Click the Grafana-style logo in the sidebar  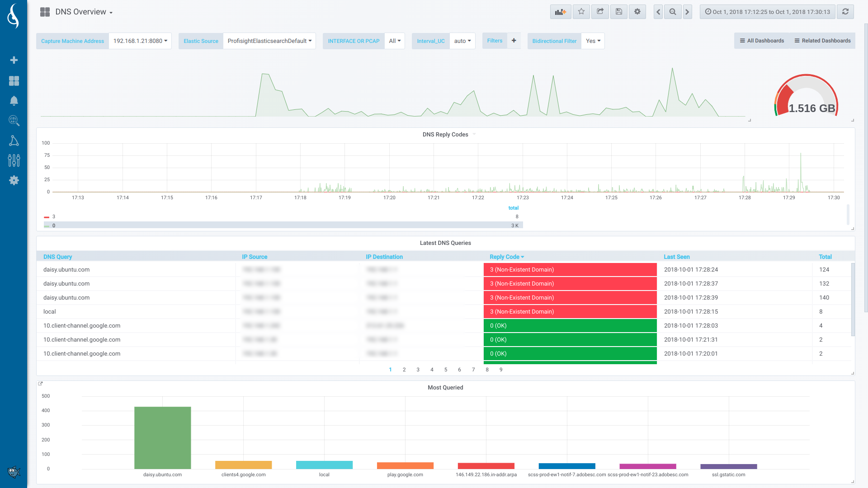tap(14, 16)
